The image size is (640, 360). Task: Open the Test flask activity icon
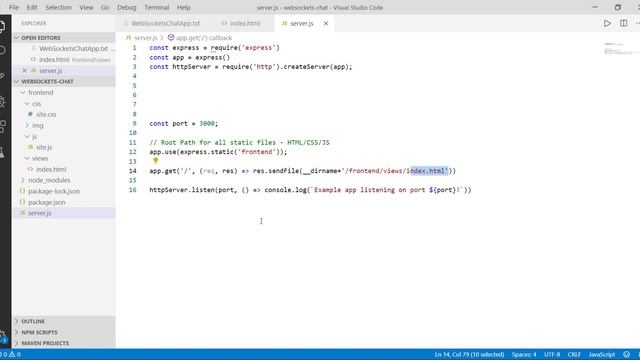(x=2, y=152)
